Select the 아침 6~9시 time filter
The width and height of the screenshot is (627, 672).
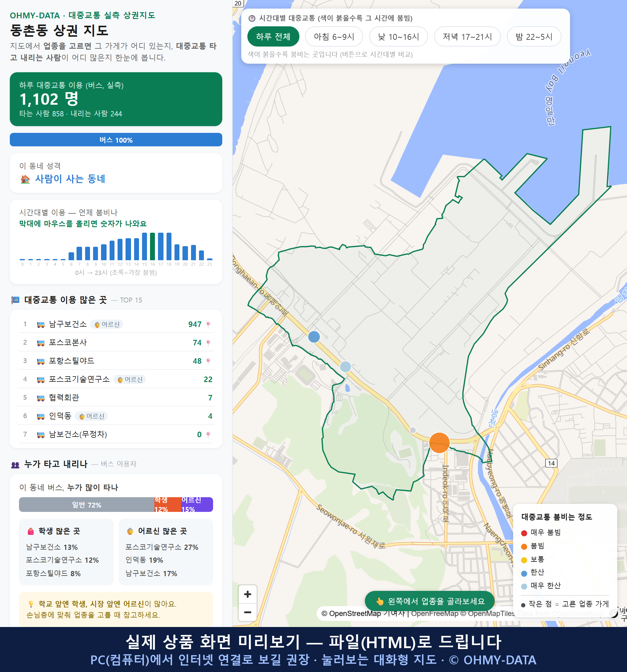tap(334, 36)
